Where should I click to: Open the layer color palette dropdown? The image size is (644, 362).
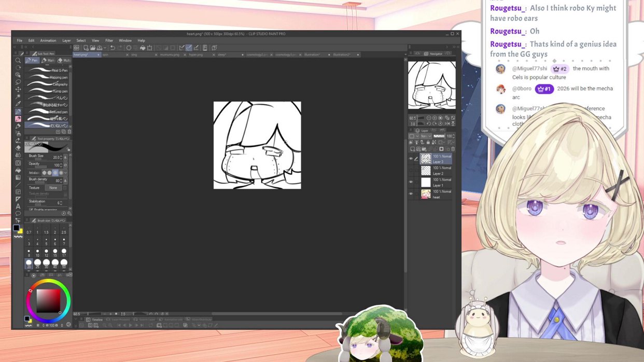pos(414,136)
